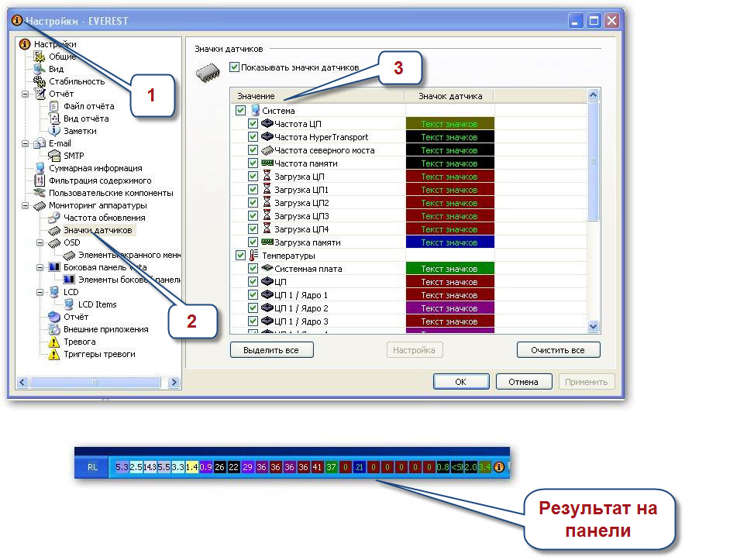Viewport: 730px width, 560px height.
Task: Click the Значки датчиков chip icon in tree
Action: tap(54, 230)
